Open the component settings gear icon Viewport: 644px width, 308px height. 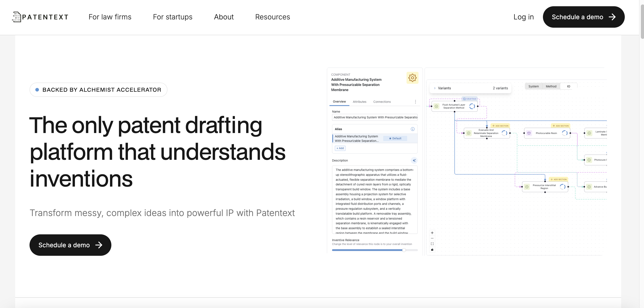click(x=412, y=78)
